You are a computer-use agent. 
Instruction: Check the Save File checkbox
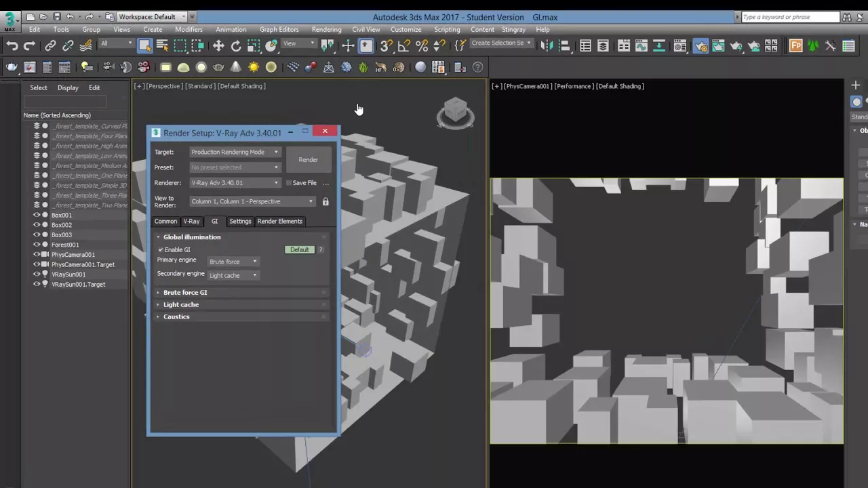point(289,183)
